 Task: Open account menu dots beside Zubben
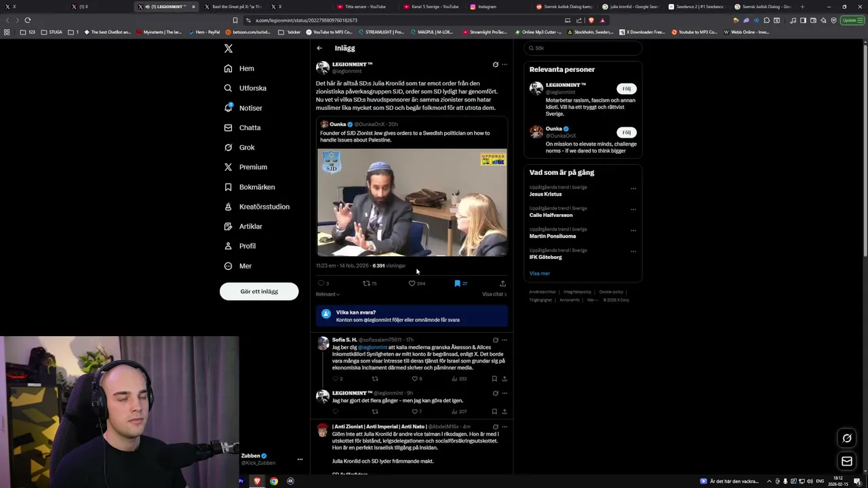point(300,459)
